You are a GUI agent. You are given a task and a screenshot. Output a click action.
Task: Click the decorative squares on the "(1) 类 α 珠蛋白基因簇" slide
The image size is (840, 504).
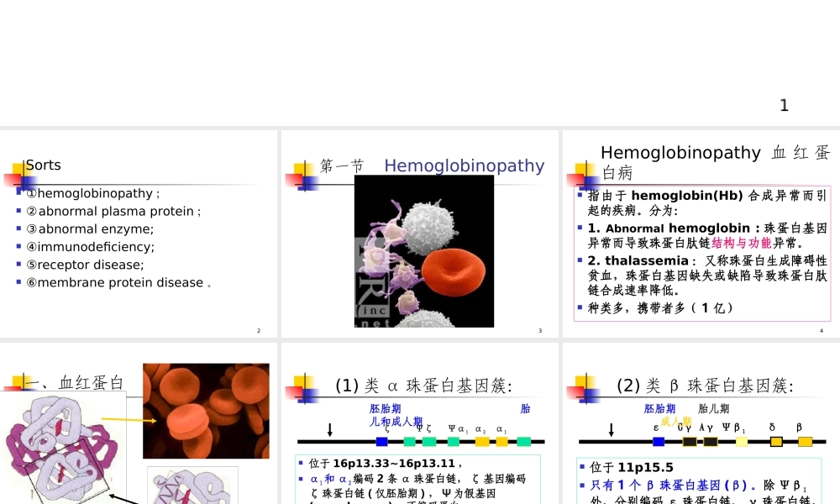coord(303,386)
